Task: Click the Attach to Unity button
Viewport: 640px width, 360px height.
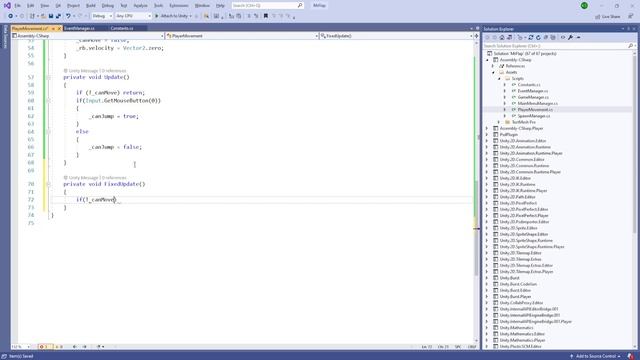Action: point(172,16)
